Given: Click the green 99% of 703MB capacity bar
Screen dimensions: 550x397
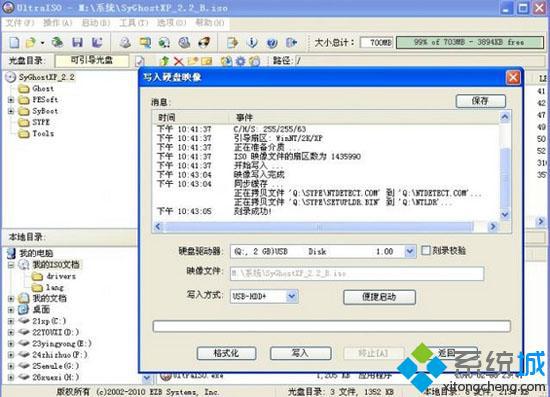Looking at the screenshot, I should 469,43.
